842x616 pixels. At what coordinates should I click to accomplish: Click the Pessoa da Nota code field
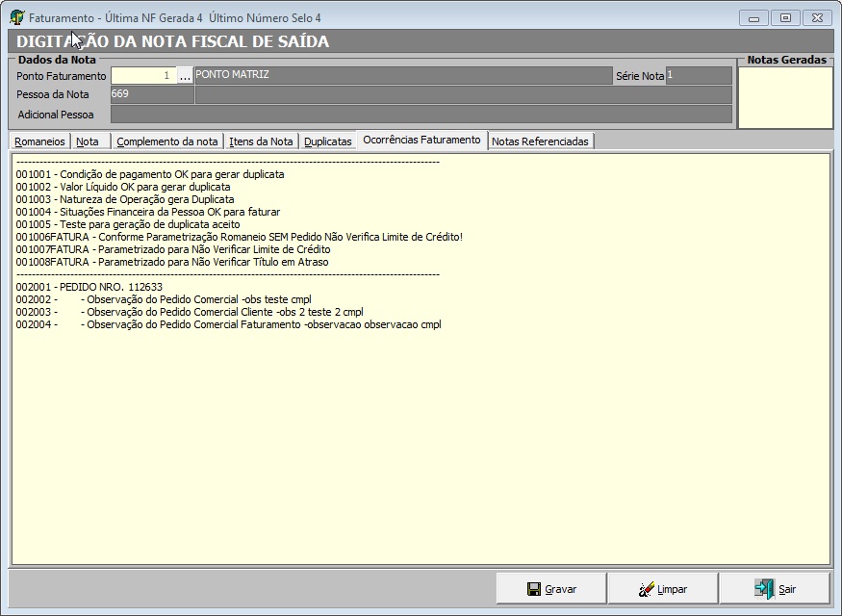point(151,94)
